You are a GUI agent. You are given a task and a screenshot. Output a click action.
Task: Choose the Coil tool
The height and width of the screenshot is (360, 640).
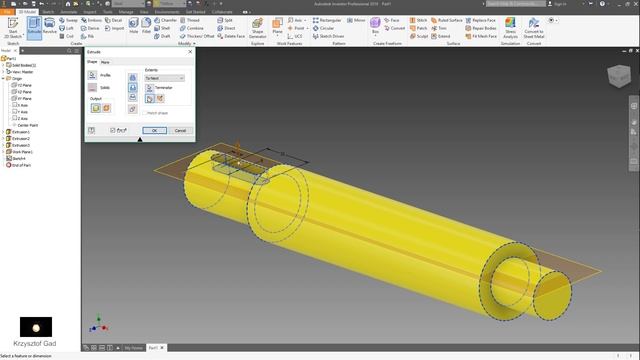point(67,36)
